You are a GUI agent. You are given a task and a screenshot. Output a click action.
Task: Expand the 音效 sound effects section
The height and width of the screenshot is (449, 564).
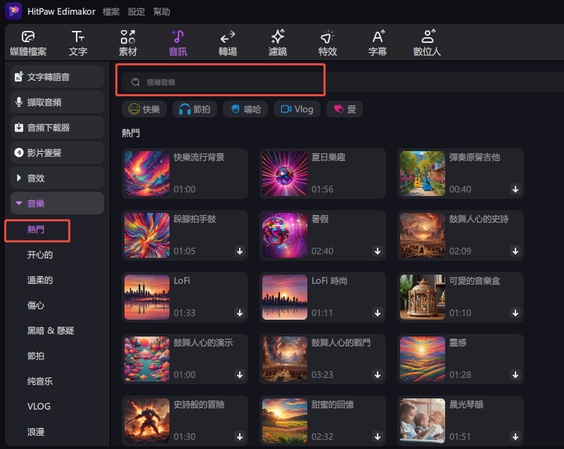pos(57,178)
